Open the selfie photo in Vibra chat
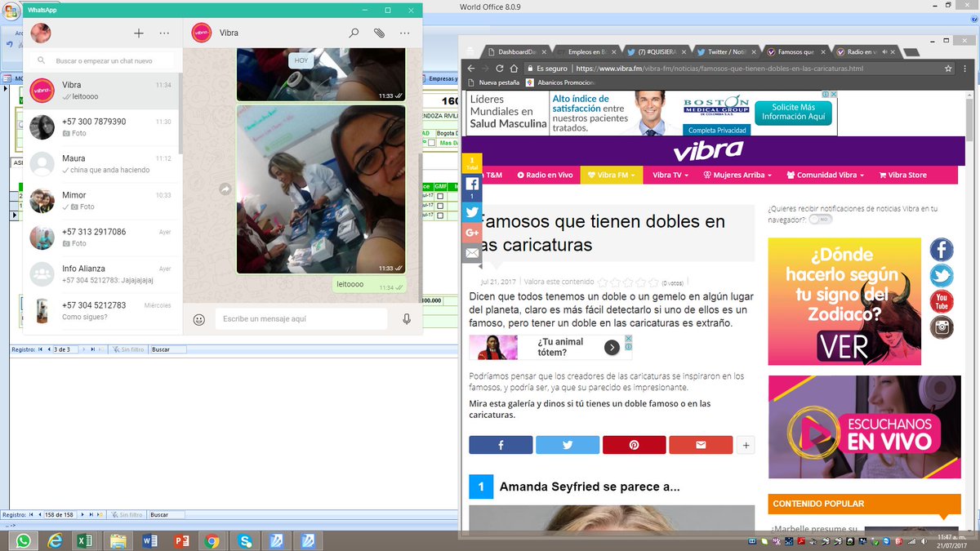Viewport: 980px width, 551px height. click(321, 189)
